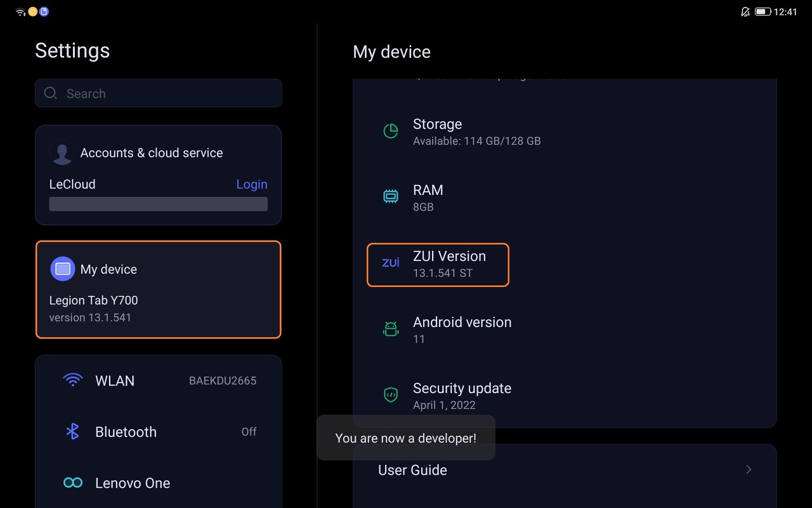Open WLAN settings

click(158, 381)
